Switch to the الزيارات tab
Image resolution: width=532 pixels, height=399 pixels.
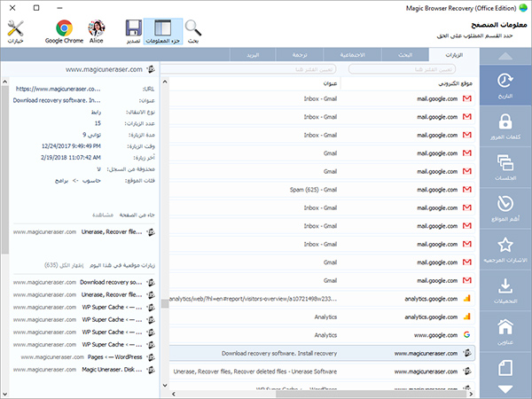(454, 55)
